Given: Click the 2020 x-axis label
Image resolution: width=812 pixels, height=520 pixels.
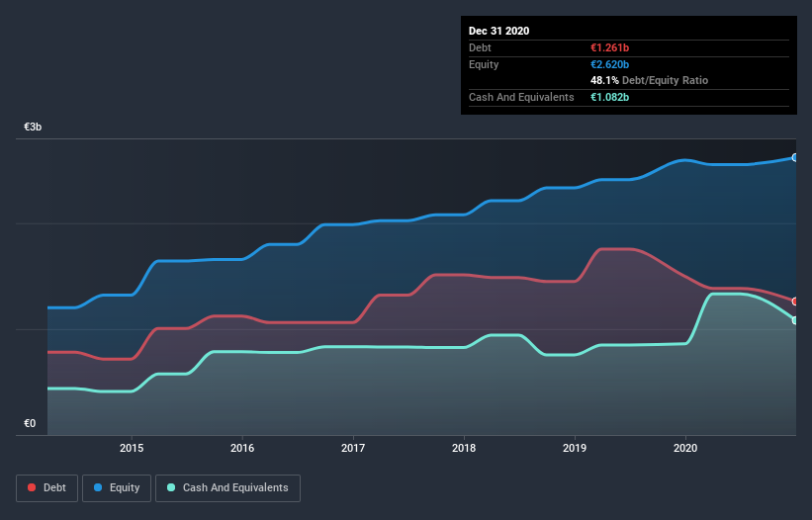Looking at the screenshot, I should [685, 448].
